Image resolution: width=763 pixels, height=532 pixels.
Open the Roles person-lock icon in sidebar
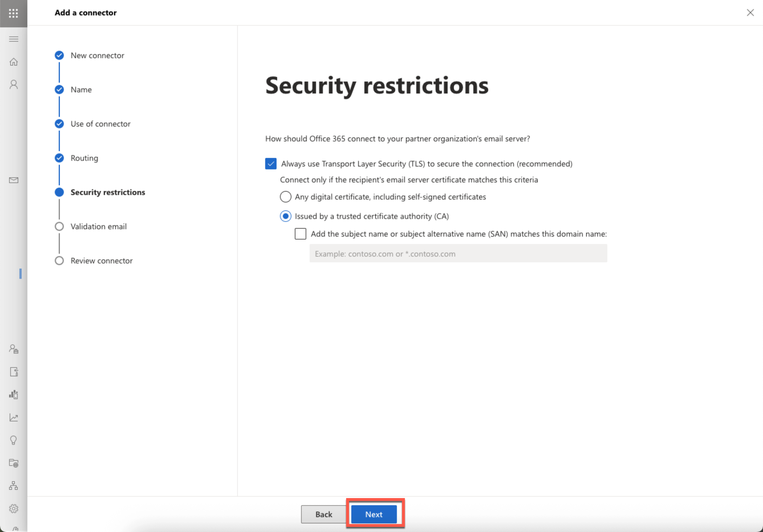click(x=14, y=349)
